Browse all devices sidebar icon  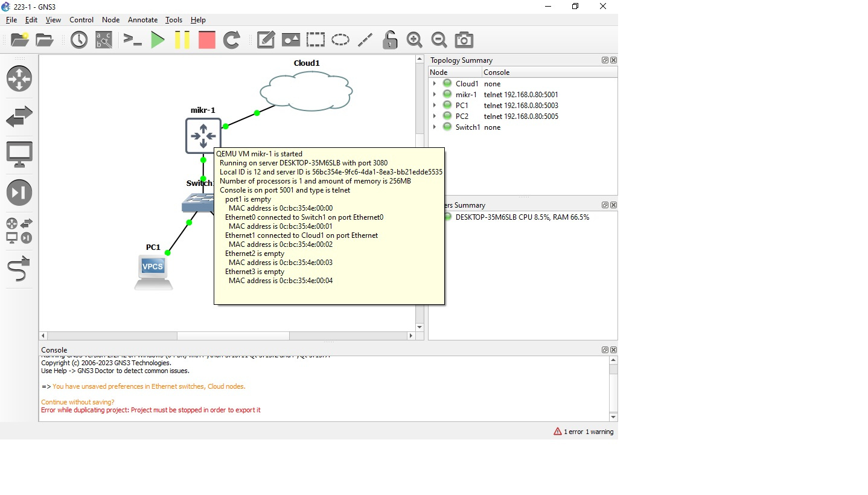pyautogui.click(x=19, y=231)
